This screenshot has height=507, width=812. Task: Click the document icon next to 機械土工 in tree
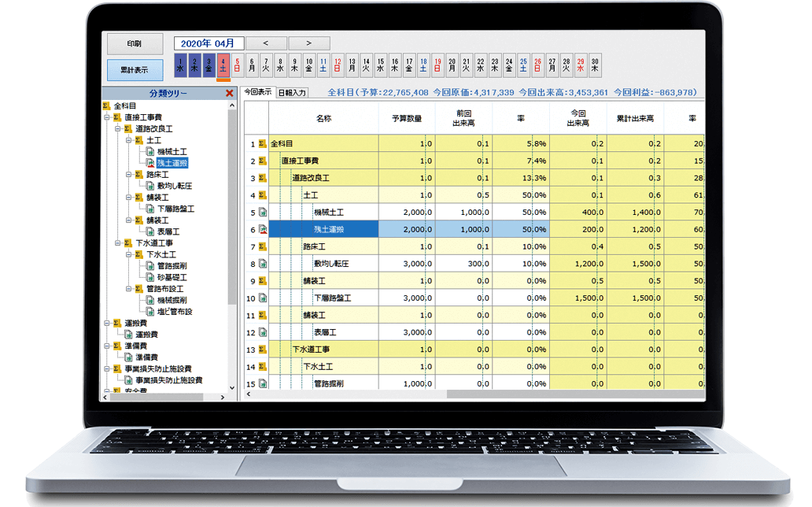tap(149, 152)
